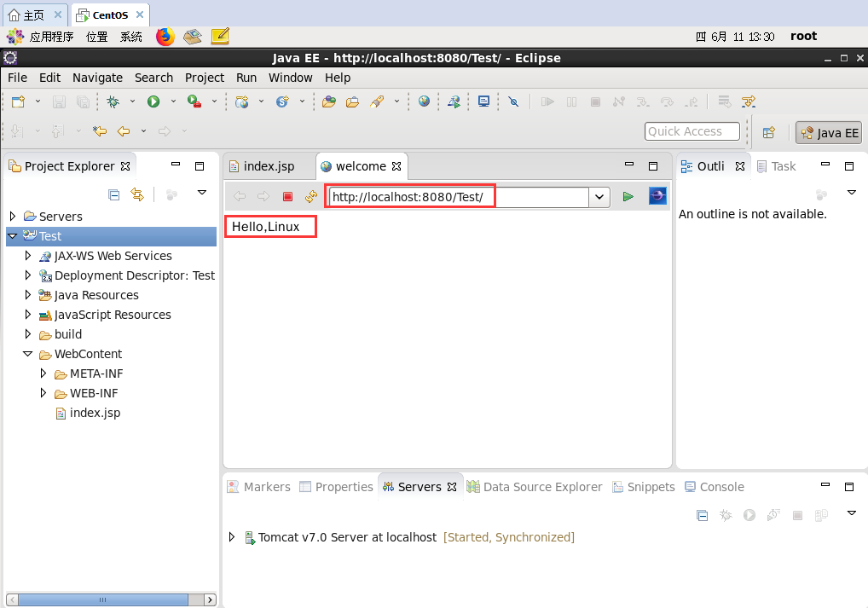Select Tomcat v7.0 Server at localhost

pyautogui.click(x=347, y=537)
